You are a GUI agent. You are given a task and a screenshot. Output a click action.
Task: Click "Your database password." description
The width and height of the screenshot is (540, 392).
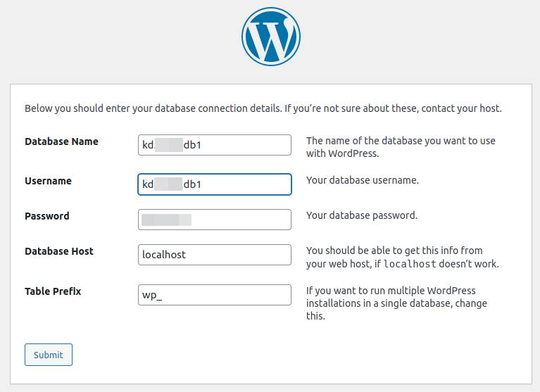[361, 215]
